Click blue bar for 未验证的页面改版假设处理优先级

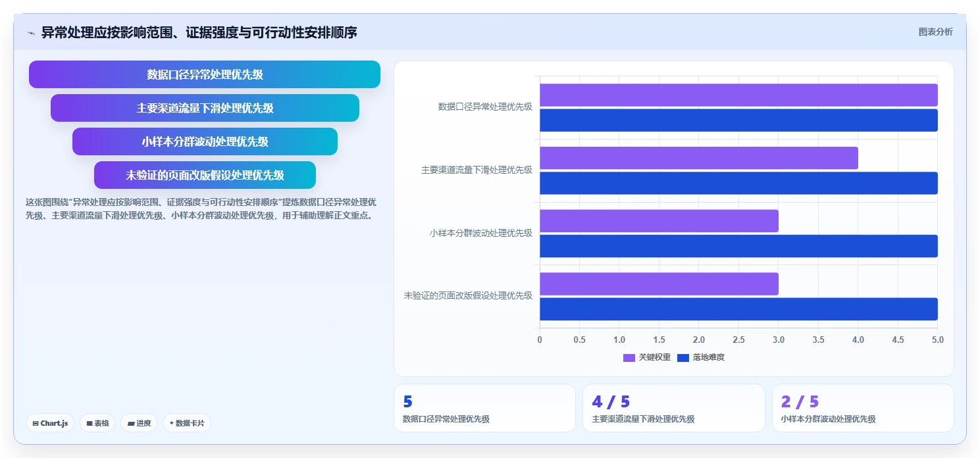click(738, 309)
